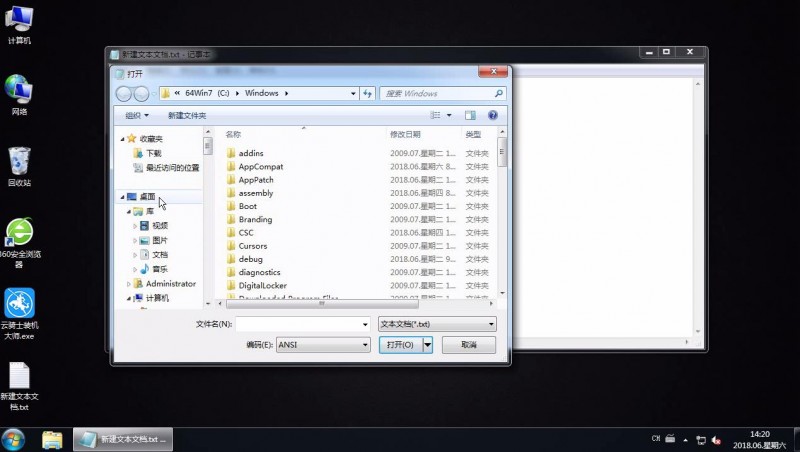800x452 pixels.
Task: Expand the Administrator tree node
Action: point(129,284)
